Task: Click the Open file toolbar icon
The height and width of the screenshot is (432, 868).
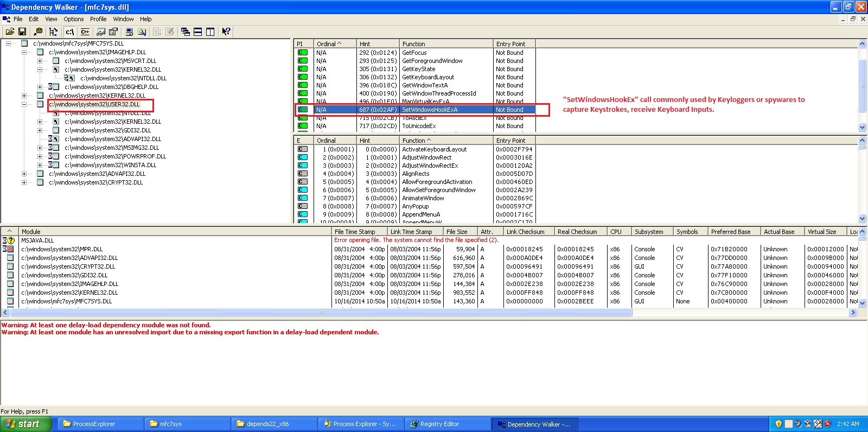Action: 10,32
